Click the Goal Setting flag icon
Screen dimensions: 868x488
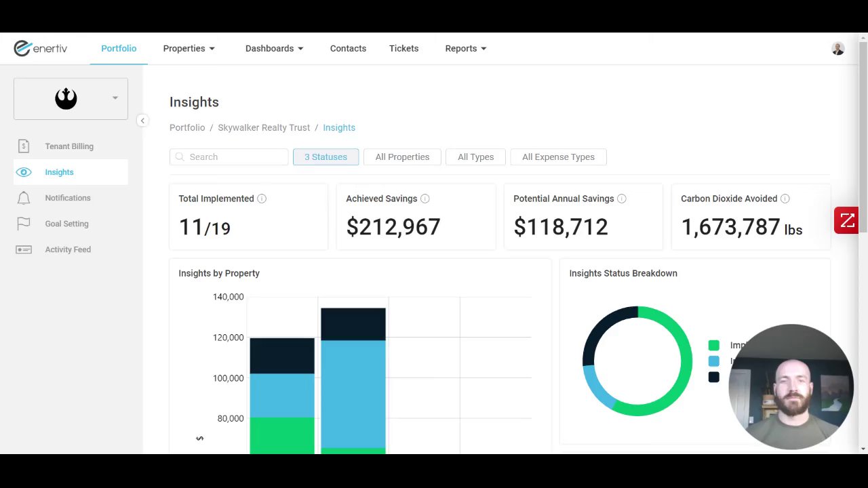[x=24, y=224]
